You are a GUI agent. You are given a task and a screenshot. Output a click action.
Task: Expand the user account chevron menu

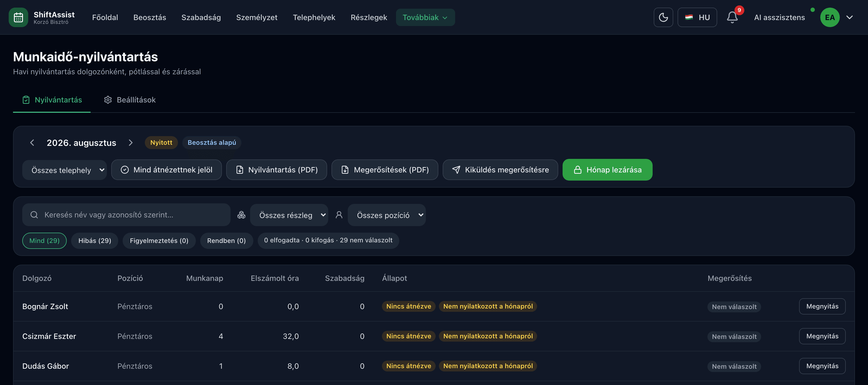coord(850,18)
